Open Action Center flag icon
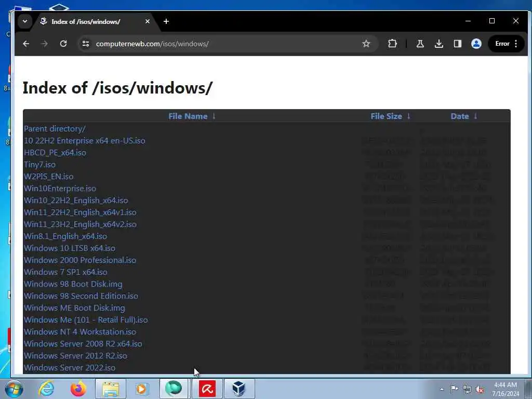Viewport: 532px width, 399px height. [x=454, y=389]
